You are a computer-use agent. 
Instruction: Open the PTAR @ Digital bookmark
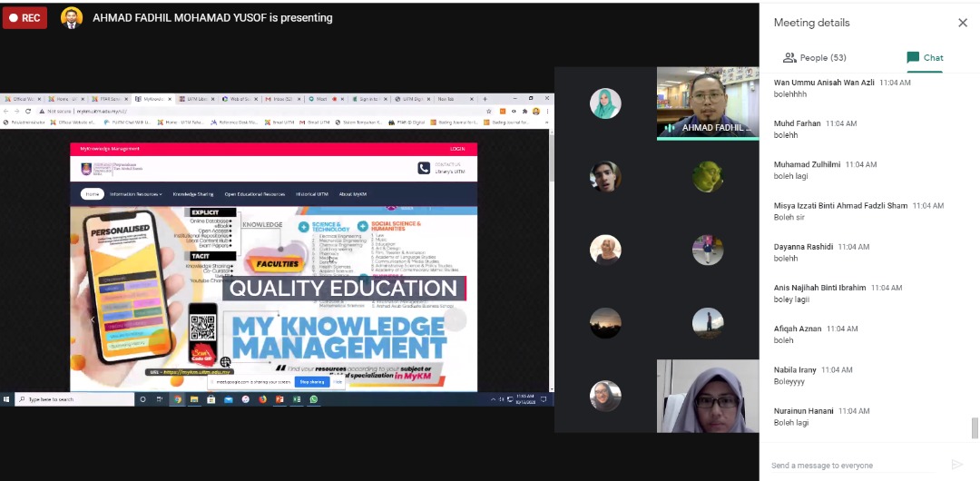(407, 122)
